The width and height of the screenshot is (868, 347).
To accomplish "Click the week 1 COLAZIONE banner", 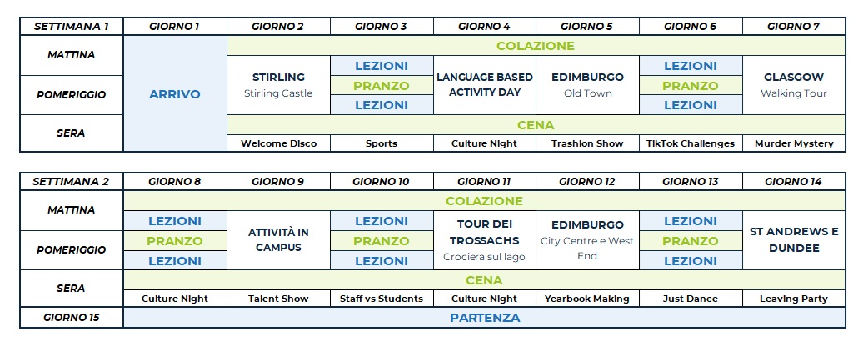I will coord(535,46).
